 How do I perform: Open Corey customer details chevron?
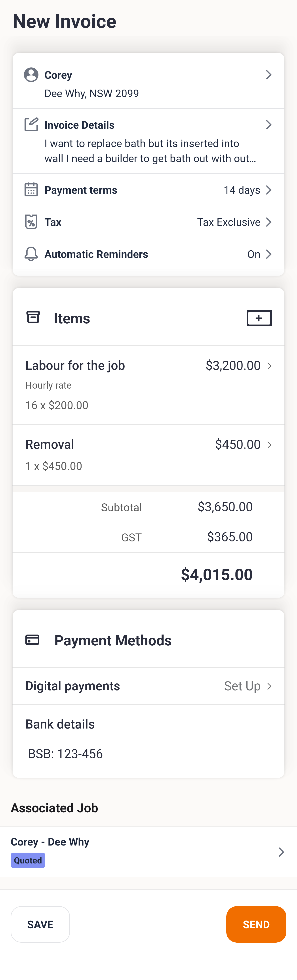tap(268, 75)
